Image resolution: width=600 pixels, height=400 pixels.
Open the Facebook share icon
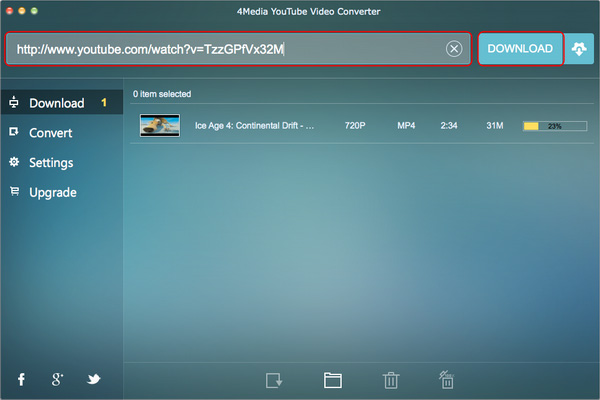(x=21, y=379)
